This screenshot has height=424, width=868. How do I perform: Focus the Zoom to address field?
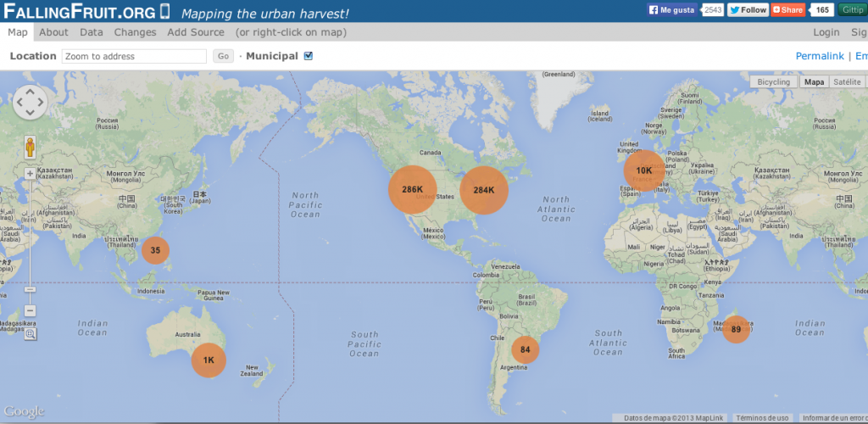pyautogui.click(x=134, y=57)
